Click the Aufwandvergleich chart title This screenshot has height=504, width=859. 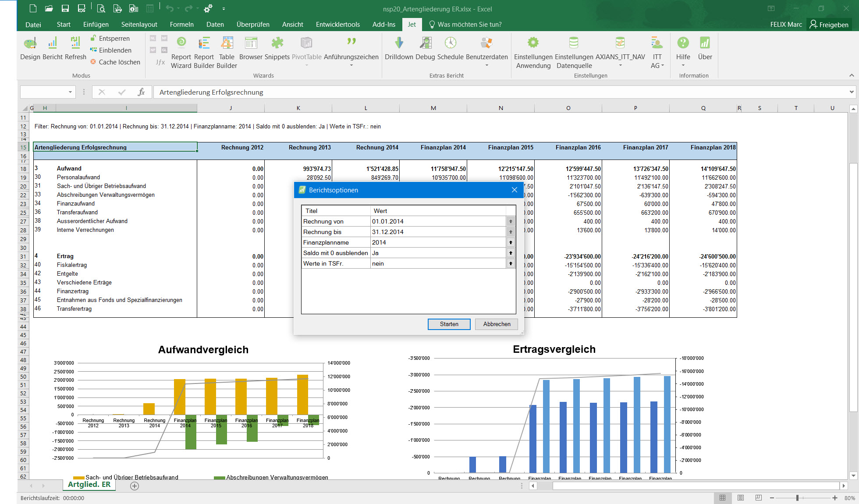coord(203,349)
